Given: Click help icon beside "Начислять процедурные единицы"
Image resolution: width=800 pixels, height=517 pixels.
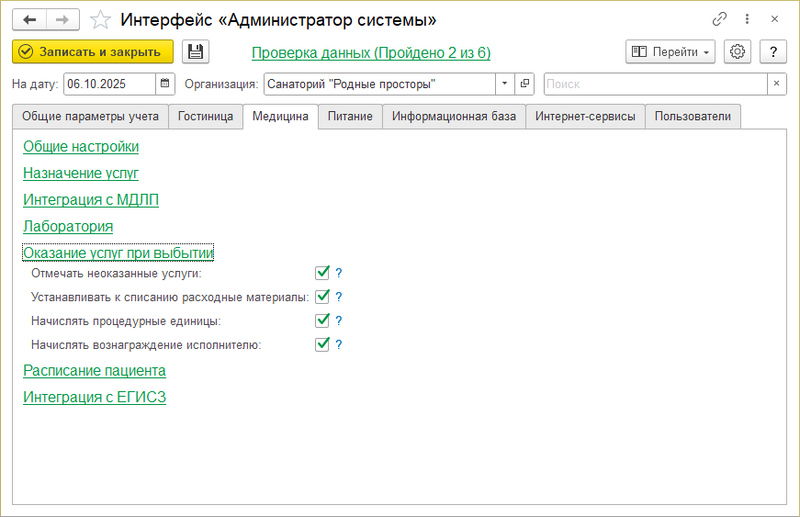Looking at the screenshot, I should (x=339, y=321).
